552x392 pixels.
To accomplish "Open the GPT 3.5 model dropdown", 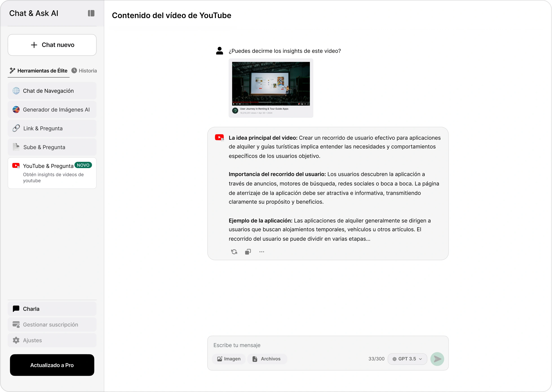I will point(408,359).
